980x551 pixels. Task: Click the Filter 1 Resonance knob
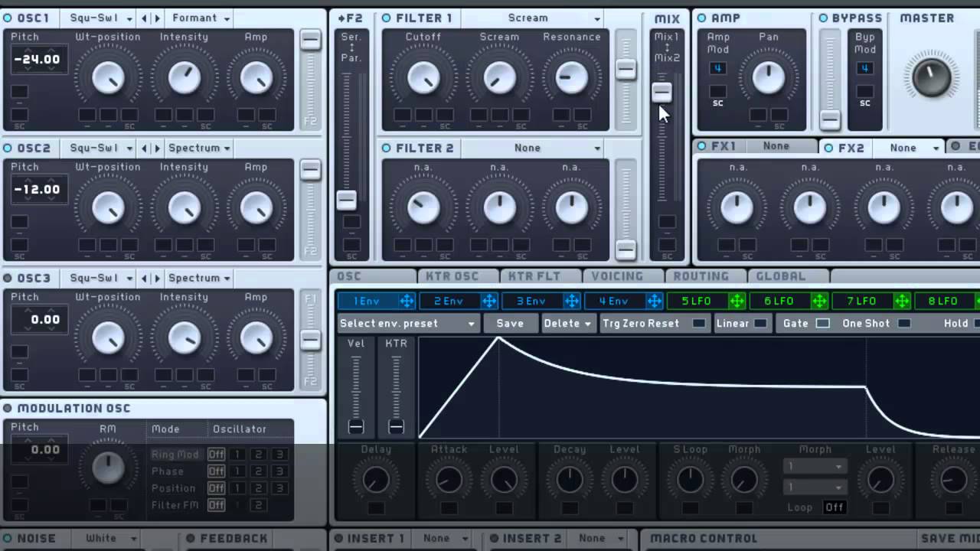[x=571, y=77]
